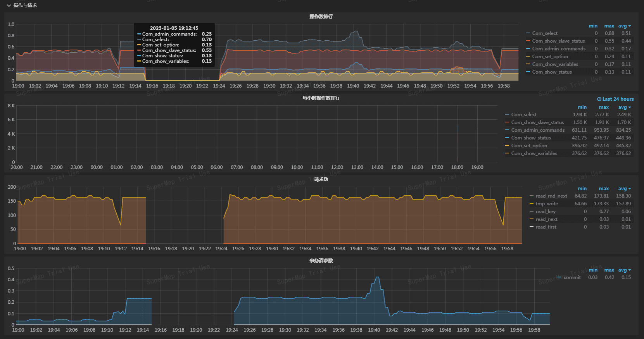Toggle Com_set_option in 每小时操作数排行 legend
The image size is (644, 339).
click(529, 146)
